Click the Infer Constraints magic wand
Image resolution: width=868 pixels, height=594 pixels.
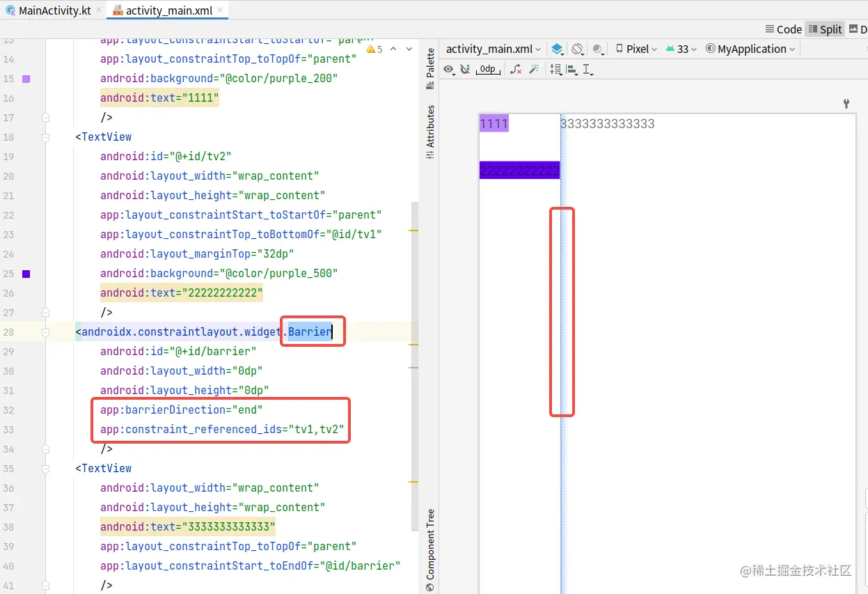point(535,69)
